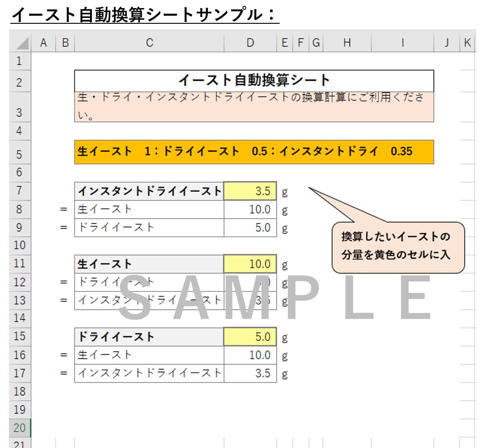
Task: Click the g unit cell in row 15
Action: click(285, 337)
